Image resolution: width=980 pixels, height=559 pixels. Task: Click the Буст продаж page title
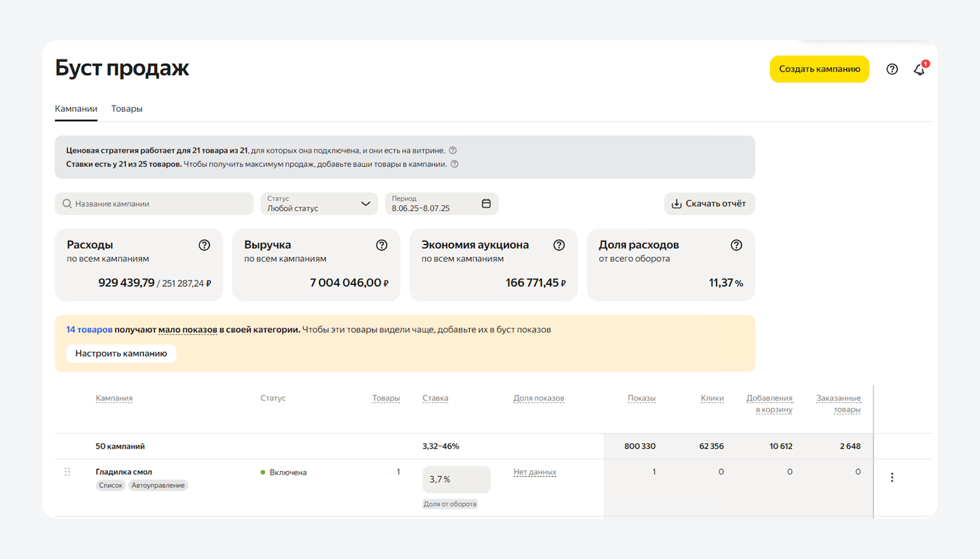pos(122,68)
